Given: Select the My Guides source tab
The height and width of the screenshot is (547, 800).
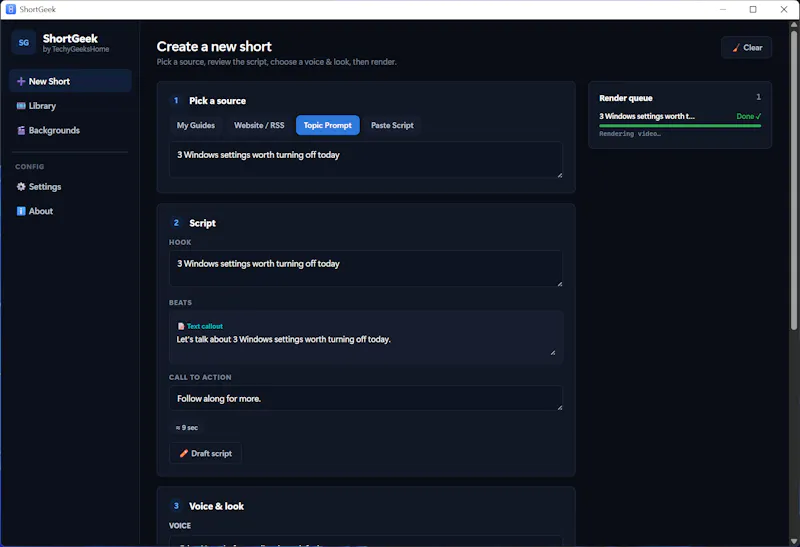Looking at the screenshot, I should [x=196, y=125].
